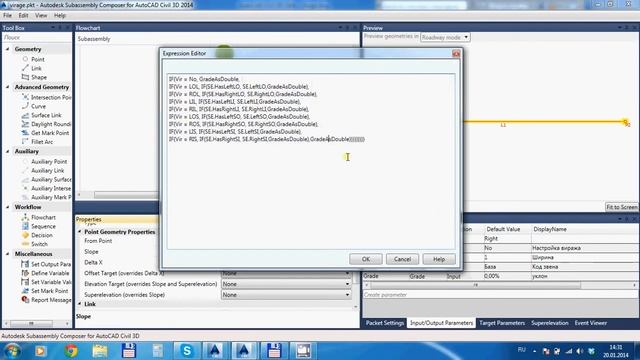Pick the Intersection Point tool icon
This screenshot has width=640, height=360.
(x=25, y=97)
